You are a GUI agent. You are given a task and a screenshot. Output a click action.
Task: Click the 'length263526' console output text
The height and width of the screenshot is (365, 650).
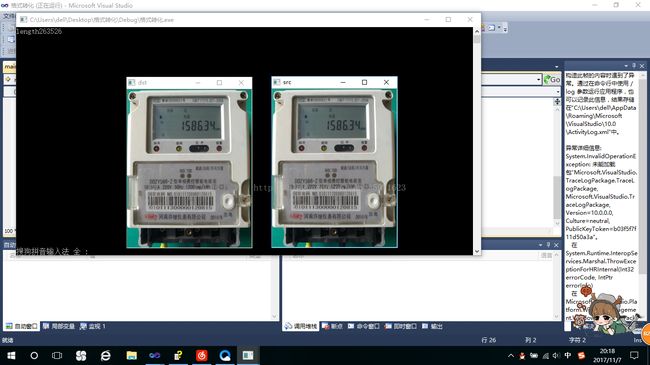pos(39,32)
